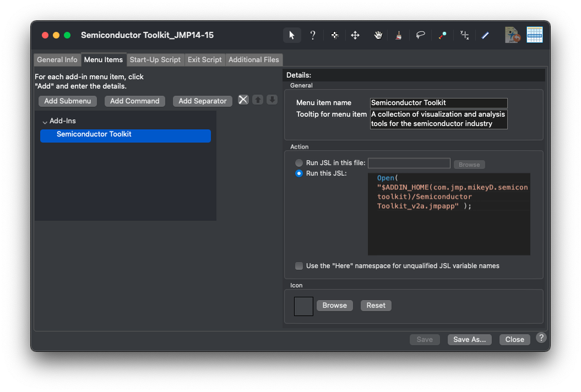Click the Add Separator button
The image size is (581, 392).
(x=202, y=101)
